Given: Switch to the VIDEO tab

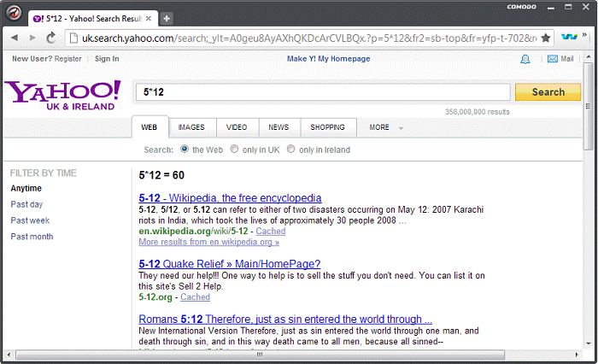Looking at the screenshot, I should [237, 127].
